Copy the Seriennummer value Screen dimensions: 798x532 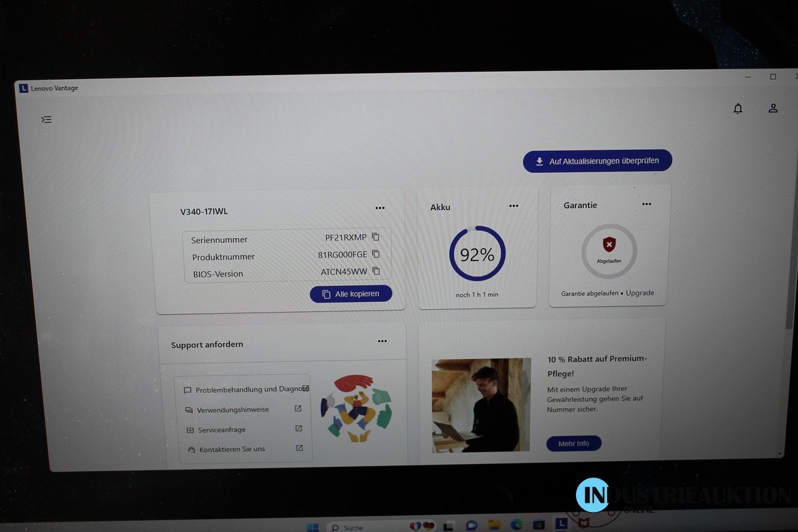click(x=376, y=237)
